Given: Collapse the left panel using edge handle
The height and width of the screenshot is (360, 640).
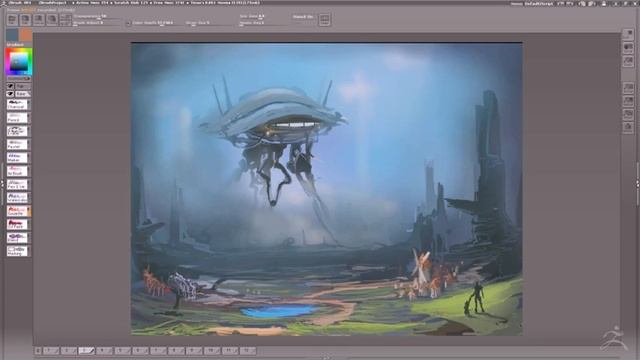Looking at the screenshot, I should (x=2, y=184).
